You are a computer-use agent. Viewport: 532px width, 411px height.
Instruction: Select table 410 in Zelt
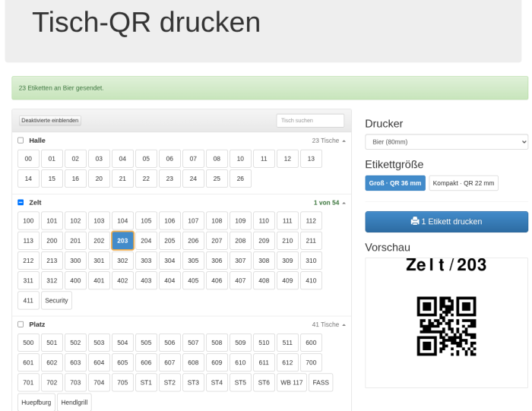(311, 280)
